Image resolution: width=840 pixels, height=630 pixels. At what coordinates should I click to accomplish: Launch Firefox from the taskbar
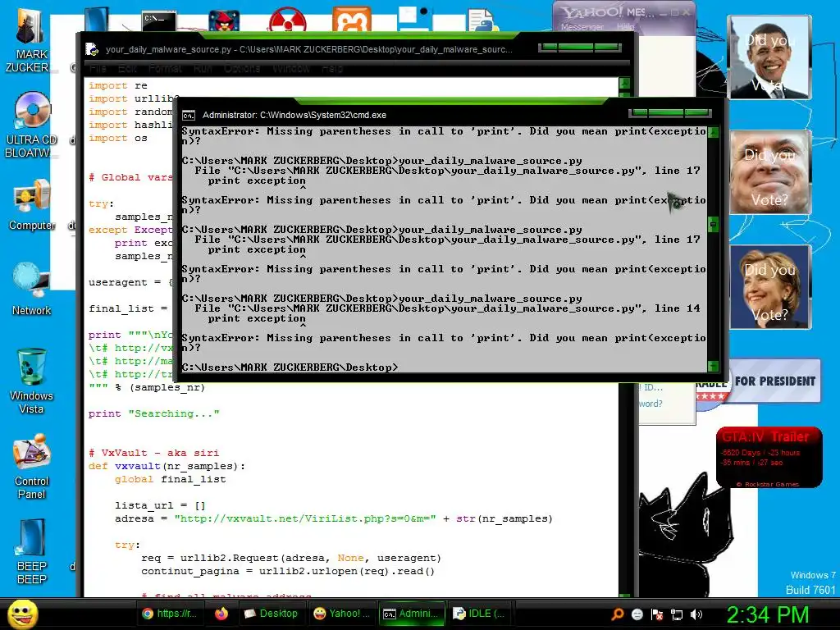pyautogui.click(x=221, y=614)
